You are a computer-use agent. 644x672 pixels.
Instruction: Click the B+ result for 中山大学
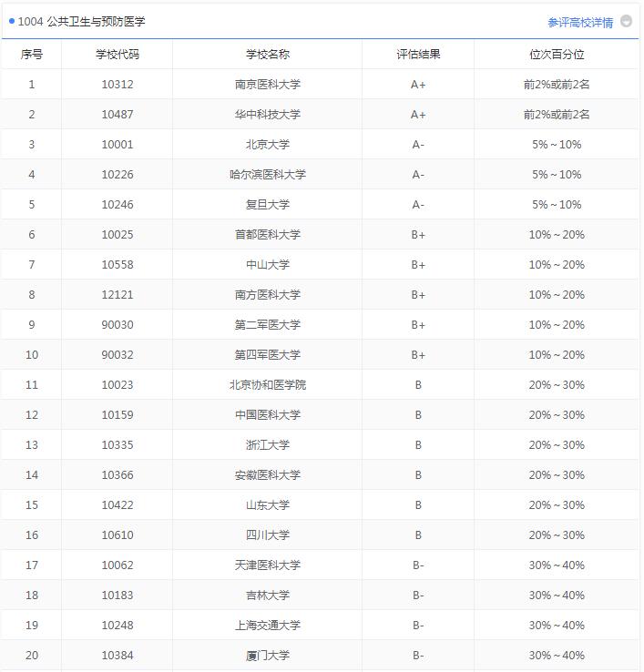[x=418, y=264]
